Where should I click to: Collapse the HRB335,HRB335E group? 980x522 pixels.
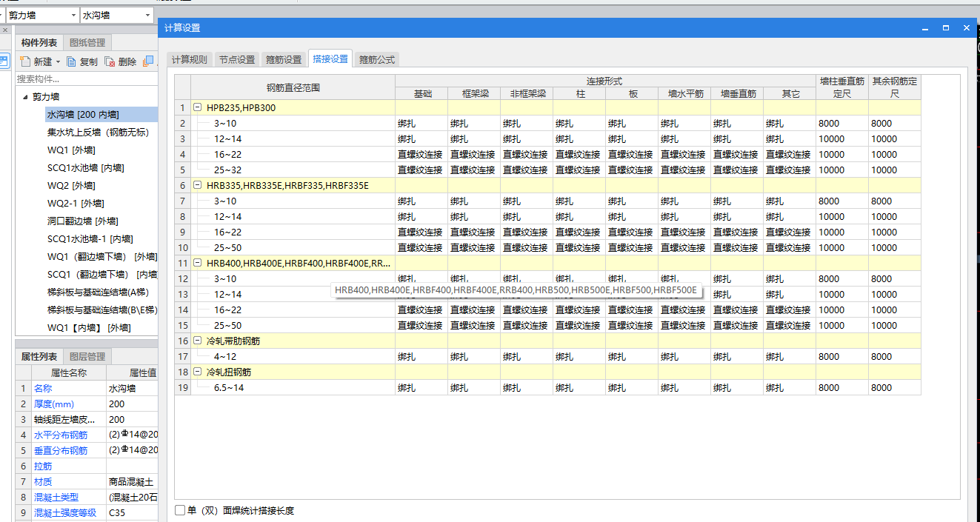[x=198, y=186]
